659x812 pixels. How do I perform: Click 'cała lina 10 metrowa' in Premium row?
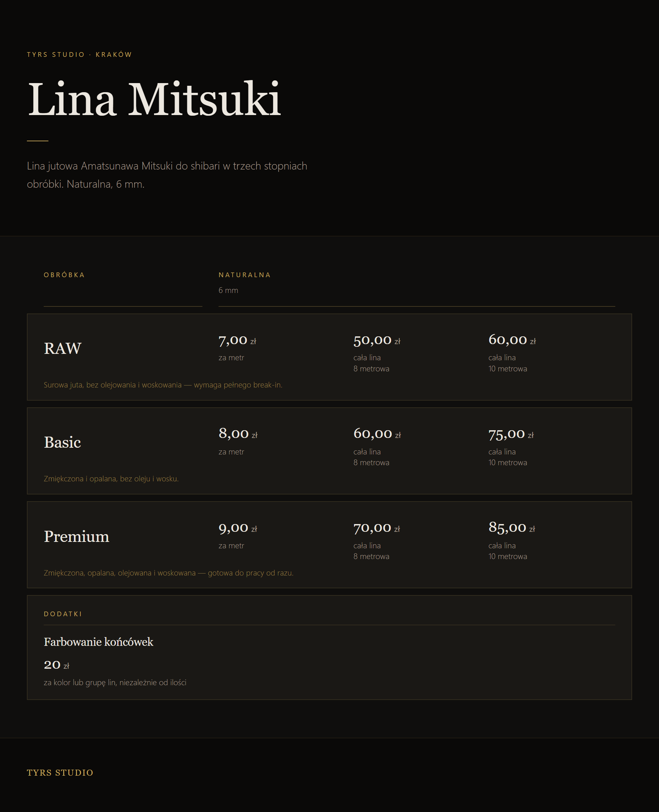[x=508, y=551]
